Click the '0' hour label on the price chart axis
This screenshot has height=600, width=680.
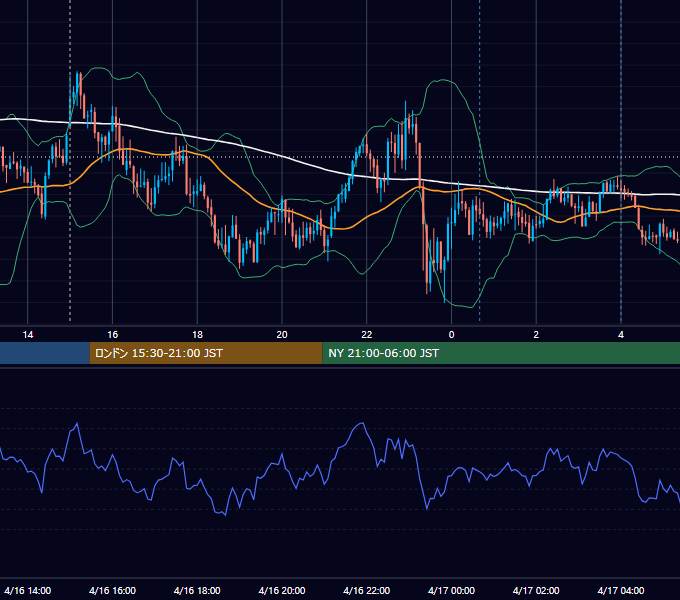click(451, 335)
